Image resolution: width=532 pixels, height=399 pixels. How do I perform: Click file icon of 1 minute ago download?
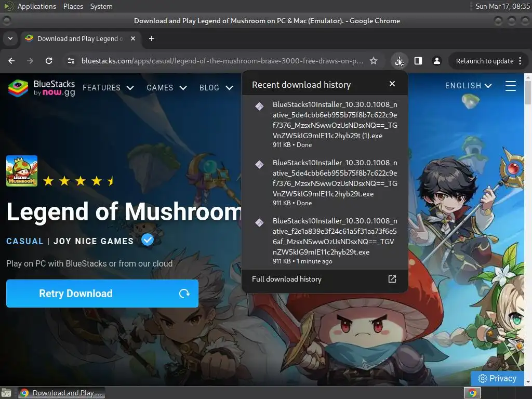[259, 222]
